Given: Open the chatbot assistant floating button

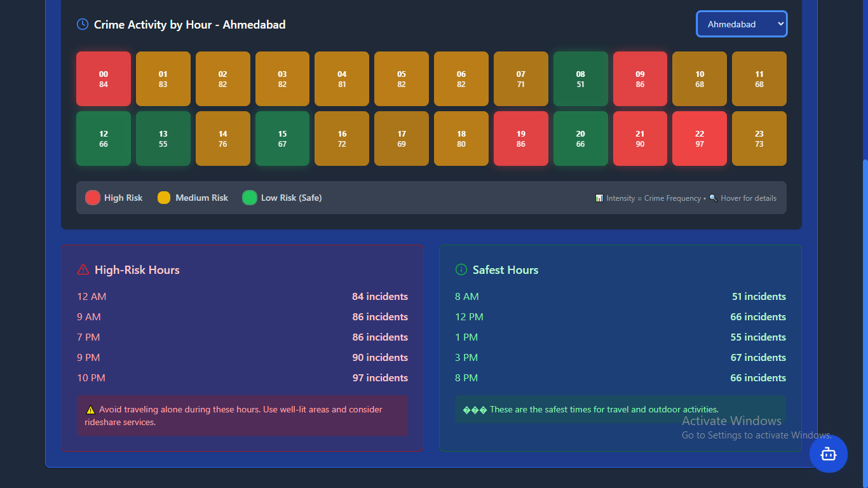Looking at the screenshot, I should pos(829,454).
